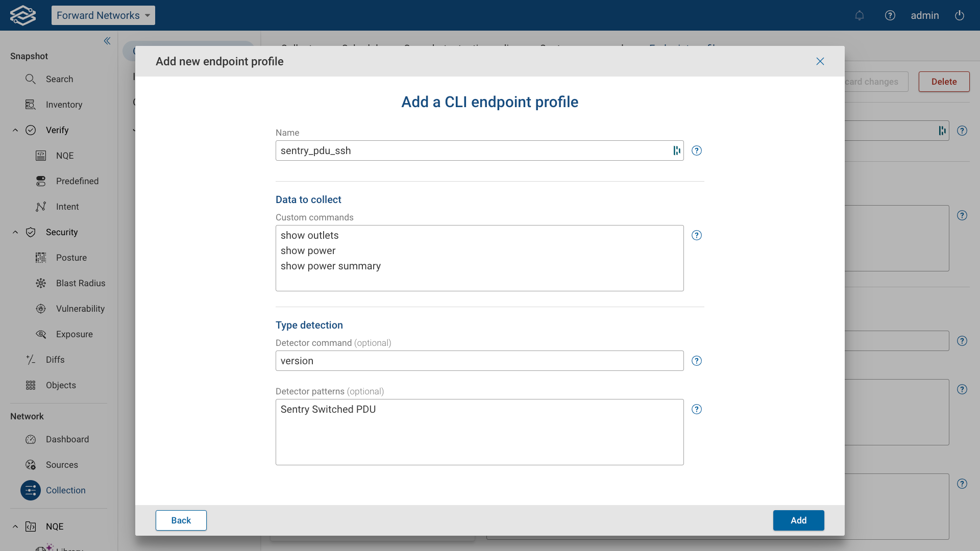Open the Forward Networks network selector
Viewport: 980px width, 551px height.
pyautogui.click(x=103, y=15)
